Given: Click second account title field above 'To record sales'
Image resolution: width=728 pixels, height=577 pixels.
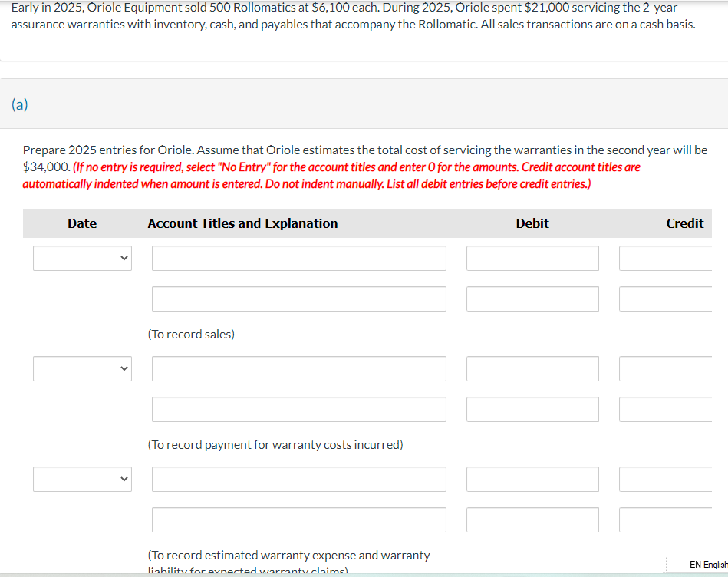Looking at the screenshot, I should [299, 299].
